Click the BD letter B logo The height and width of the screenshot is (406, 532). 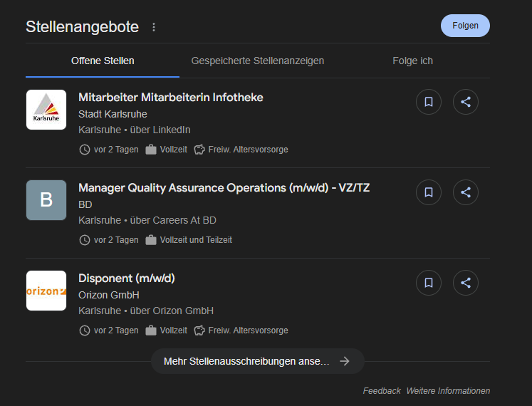click(x=46, y=200)
